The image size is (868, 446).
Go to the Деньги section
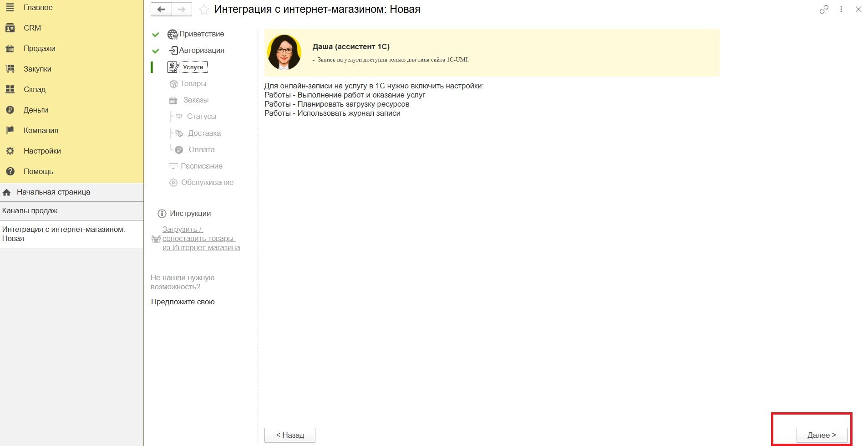tap(36, 110)
